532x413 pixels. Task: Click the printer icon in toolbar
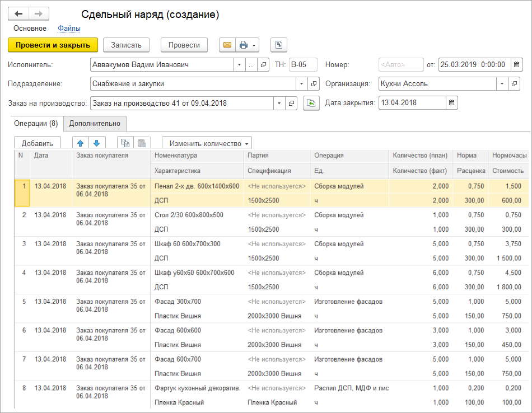(244, 45)
